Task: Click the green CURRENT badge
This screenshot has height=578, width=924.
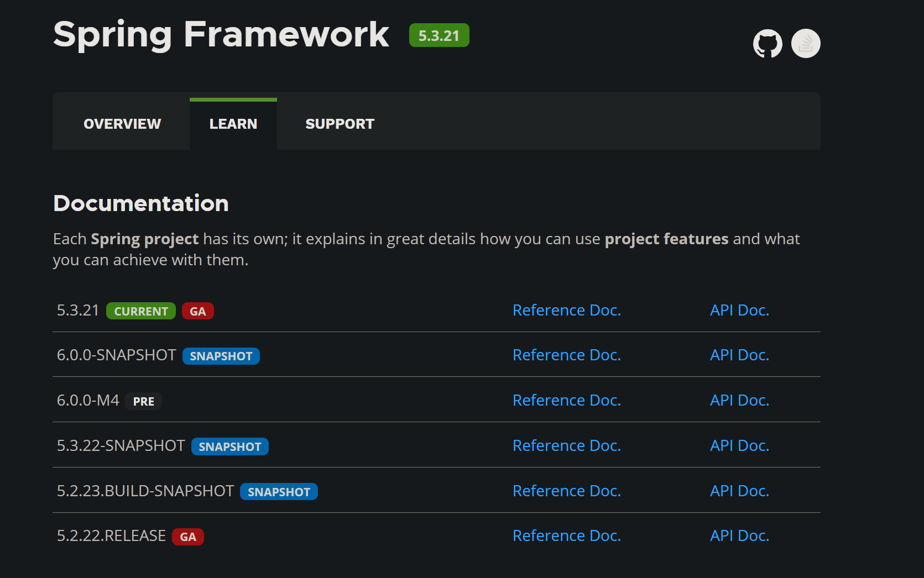Action: pyautogui.click(x=141, y=311)
